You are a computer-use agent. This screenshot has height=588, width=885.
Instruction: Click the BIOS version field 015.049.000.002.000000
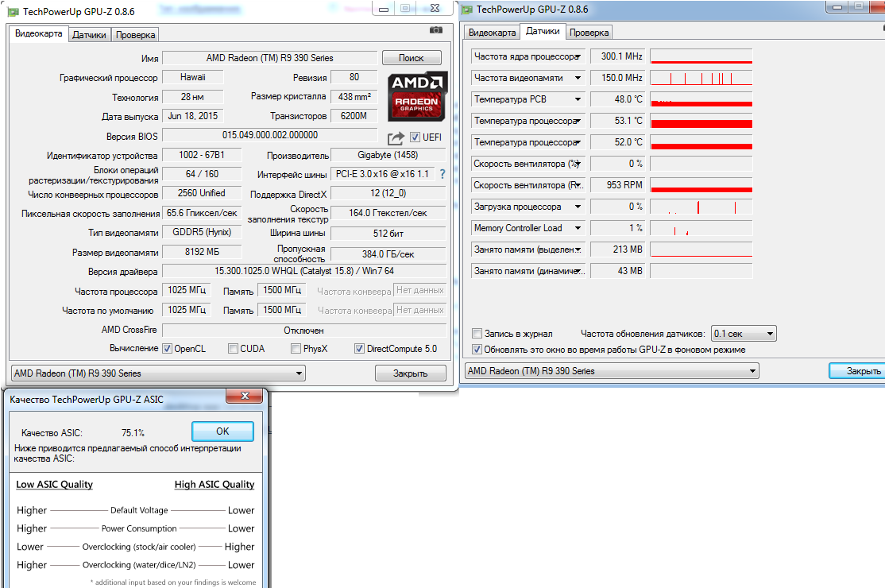(x=270, y=135)
